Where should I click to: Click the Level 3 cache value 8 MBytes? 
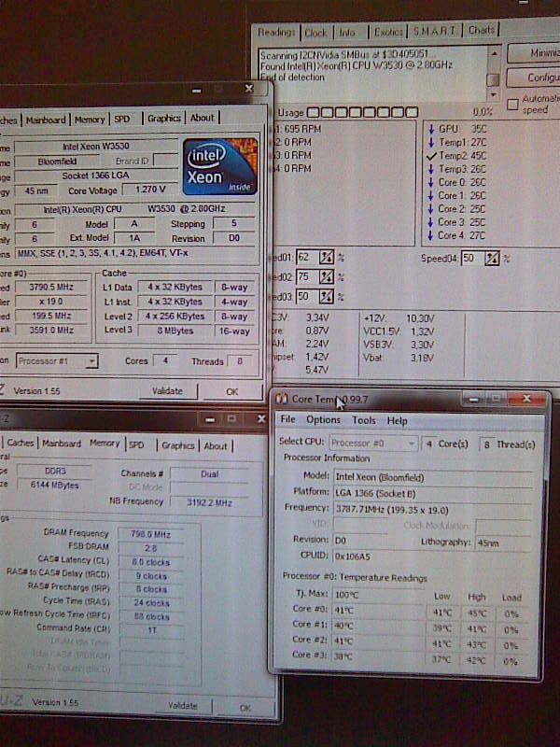(x=175, y=331)
